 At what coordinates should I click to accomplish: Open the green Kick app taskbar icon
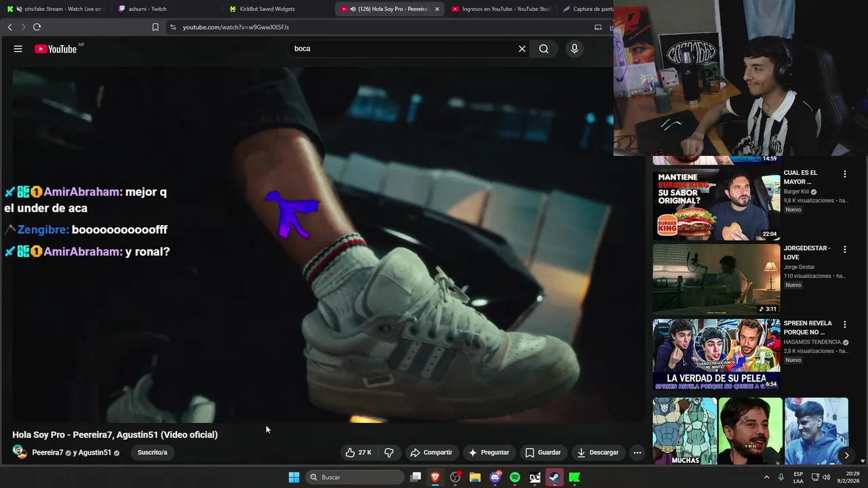pyautogui.click(x=574, y=477)
